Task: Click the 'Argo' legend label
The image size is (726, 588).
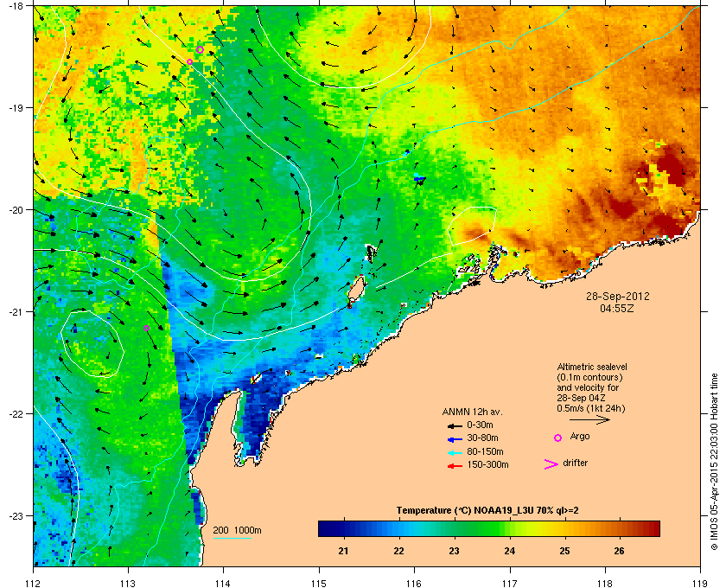Action: click(x=580, y=436)
